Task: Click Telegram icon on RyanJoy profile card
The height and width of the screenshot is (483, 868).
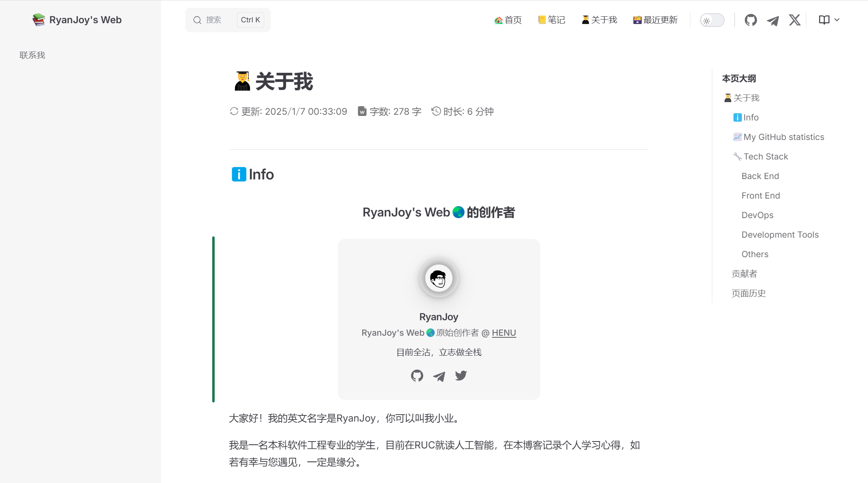Action: point(439,376)
